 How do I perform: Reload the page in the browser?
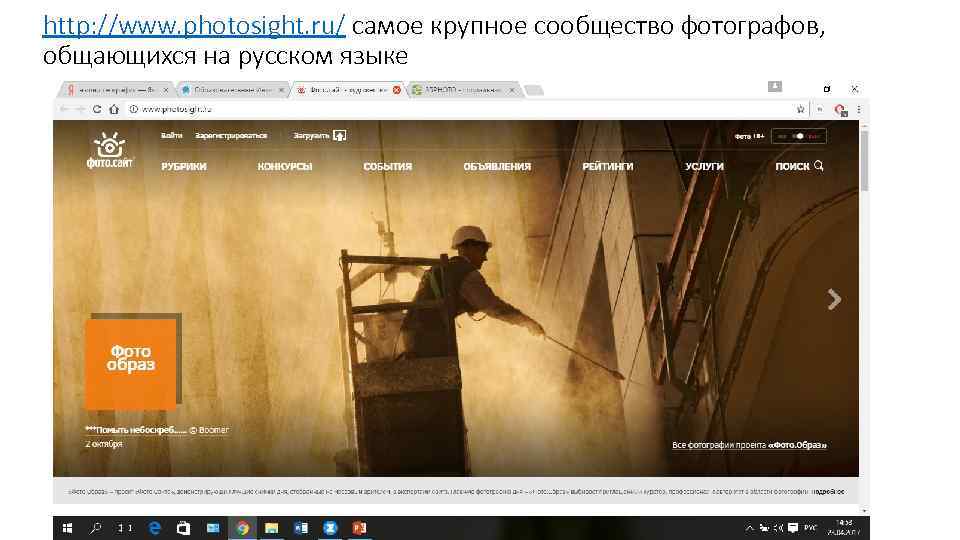click(x=97, y=109)
